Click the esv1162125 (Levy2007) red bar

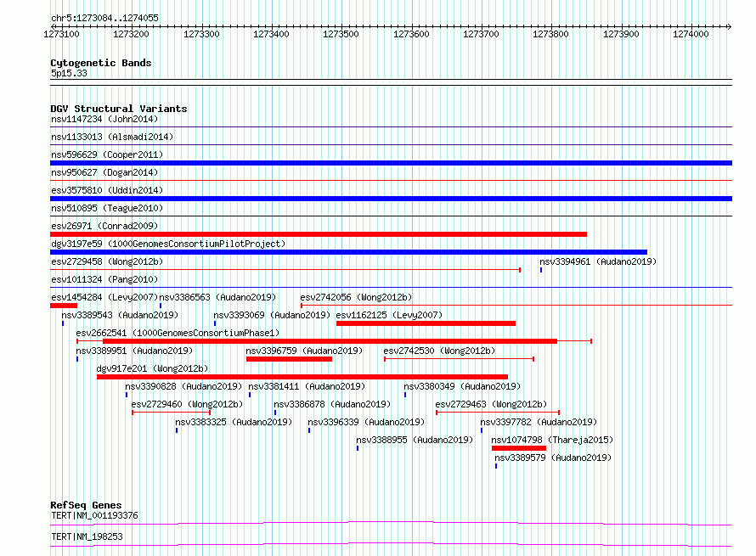(426, 323)
